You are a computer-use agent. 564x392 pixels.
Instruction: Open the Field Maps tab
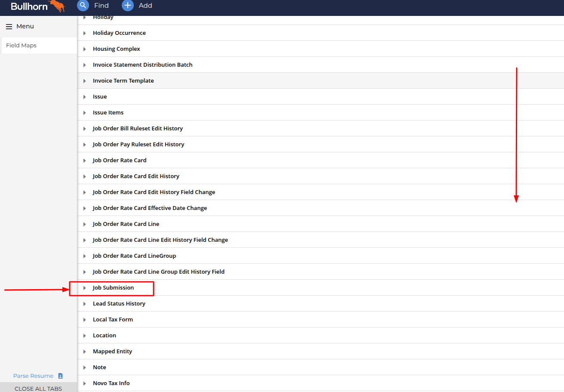click(x=39, y=46)
